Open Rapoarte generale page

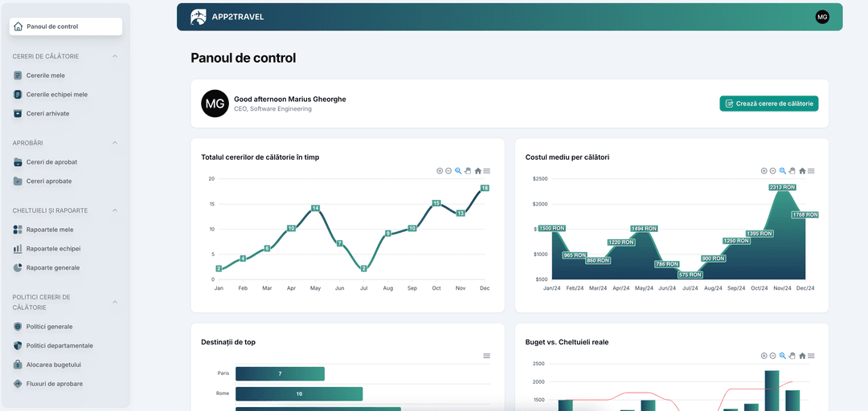53,268
